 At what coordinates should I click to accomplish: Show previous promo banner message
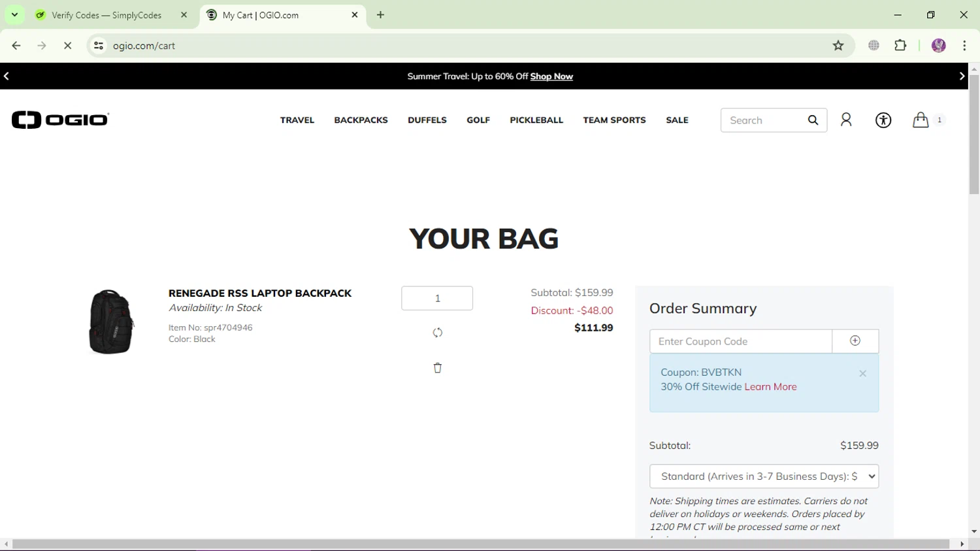click(7, 76)
